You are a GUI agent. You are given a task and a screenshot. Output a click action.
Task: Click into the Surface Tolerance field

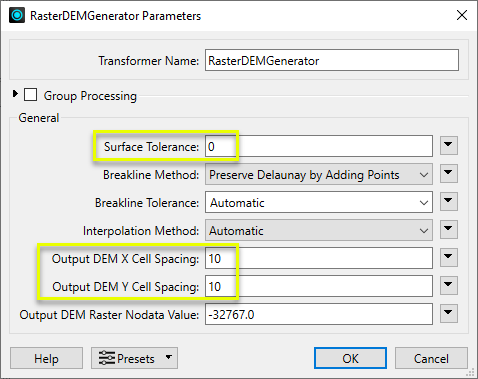pyautogui.click(x=319, y=146)
